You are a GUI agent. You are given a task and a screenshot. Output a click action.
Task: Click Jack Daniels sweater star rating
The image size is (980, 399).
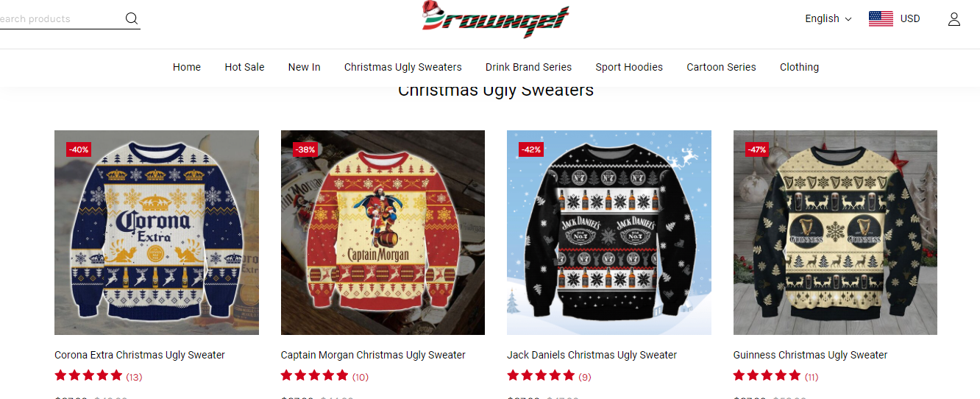point(541,375)
